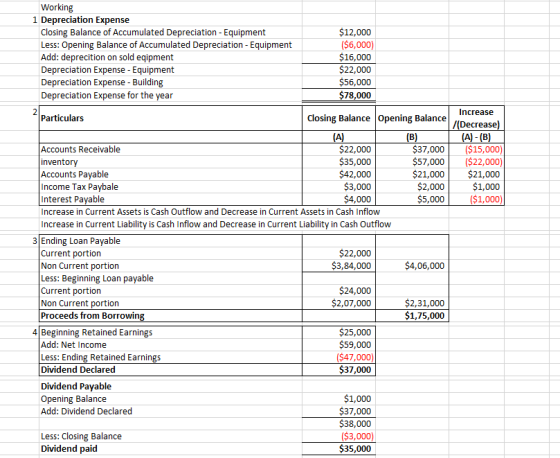This screenshot has height=458, width=560.
Task: Select the bold 'Dividend paid' label
Action: (69, 449)
